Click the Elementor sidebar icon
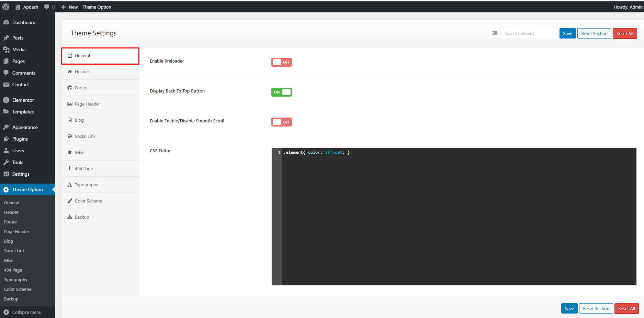This screenshot has height=318, width=644. [x=7, y=100]
